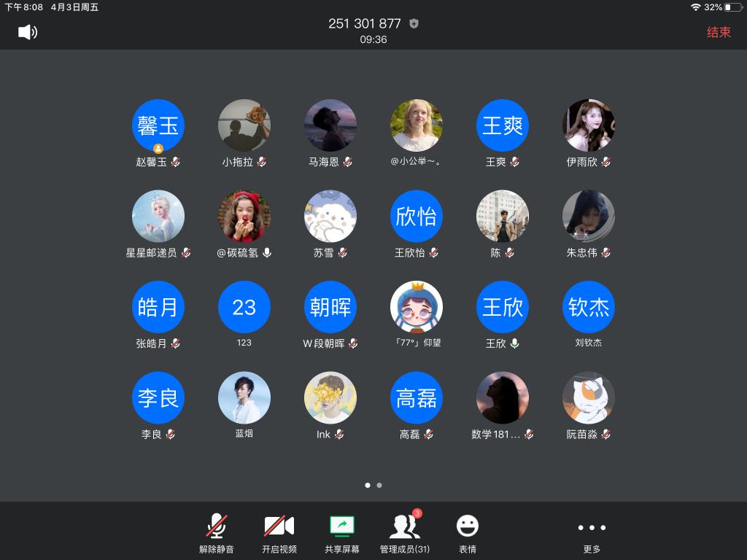Image resolution: width=747 pixels, height=560 pixels.
Task: Click the meeting security shield icon
Action: point(414,23)
